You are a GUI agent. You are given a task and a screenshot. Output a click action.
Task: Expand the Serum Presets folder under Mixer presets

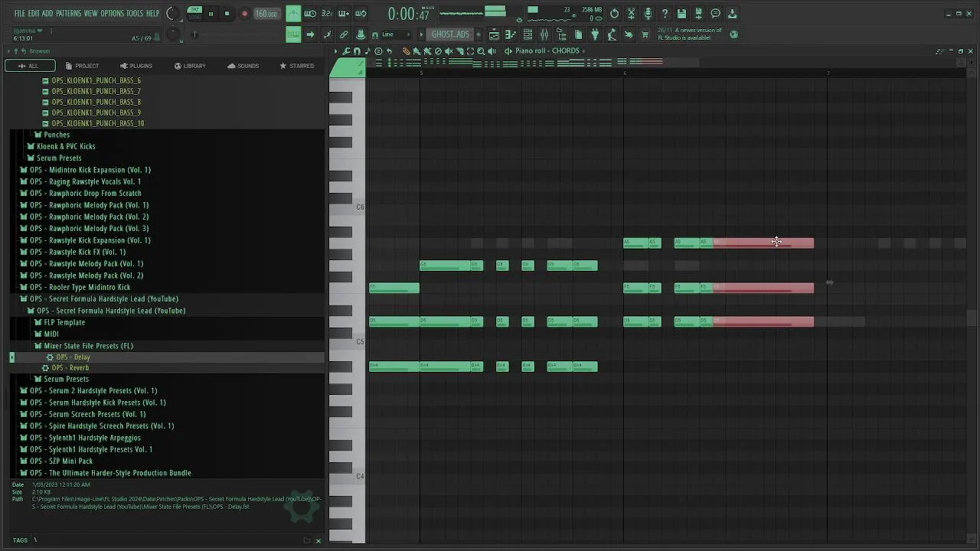[x=66, y=379]
